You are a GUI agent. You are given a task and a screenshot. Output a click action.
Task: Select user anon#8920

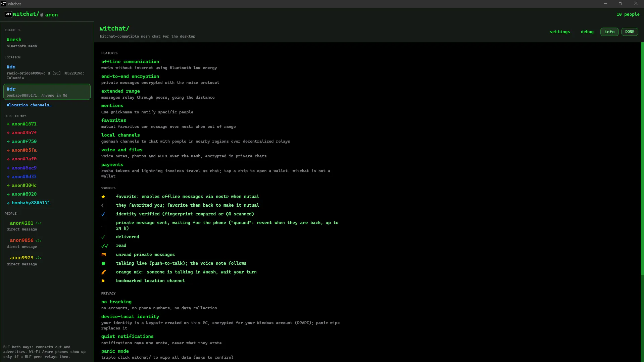pyautogui.click(x=24, y=194)
